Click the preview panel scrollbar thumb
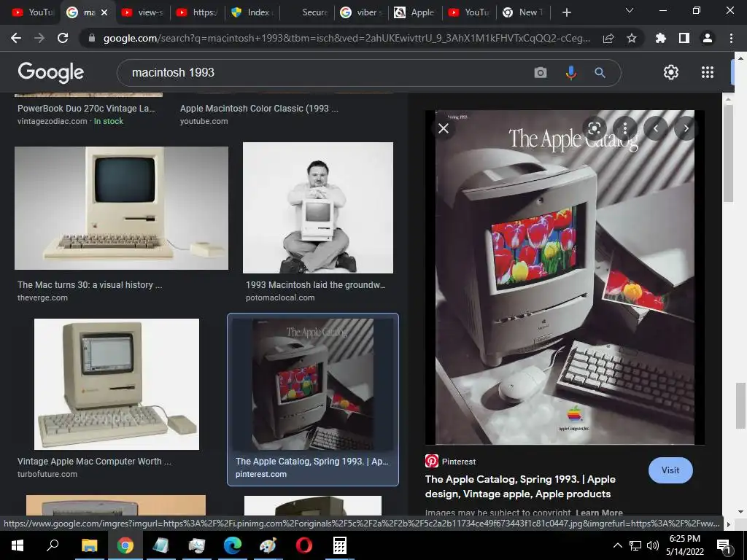Viewport: 747px width, 560px height. [728, 153]
